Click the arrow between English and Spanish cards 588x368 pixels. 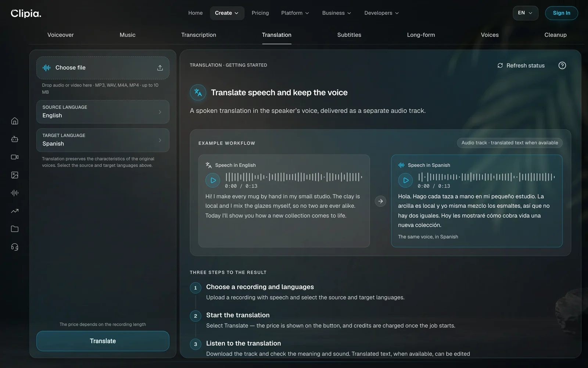pos(380,201)
